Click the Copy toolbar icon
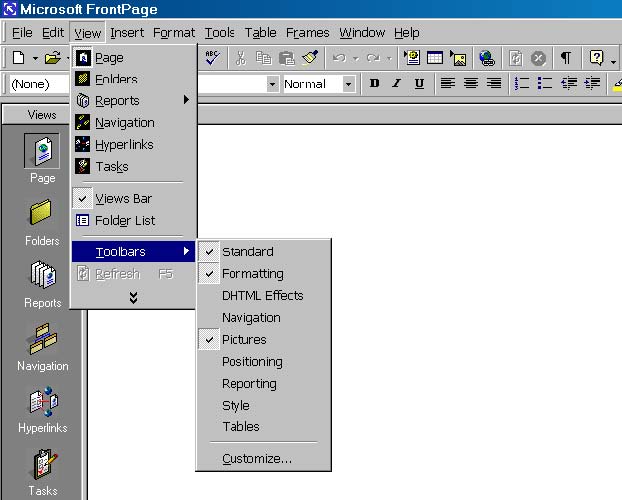Viewport: 622px width, 500px height. (263, 58)
